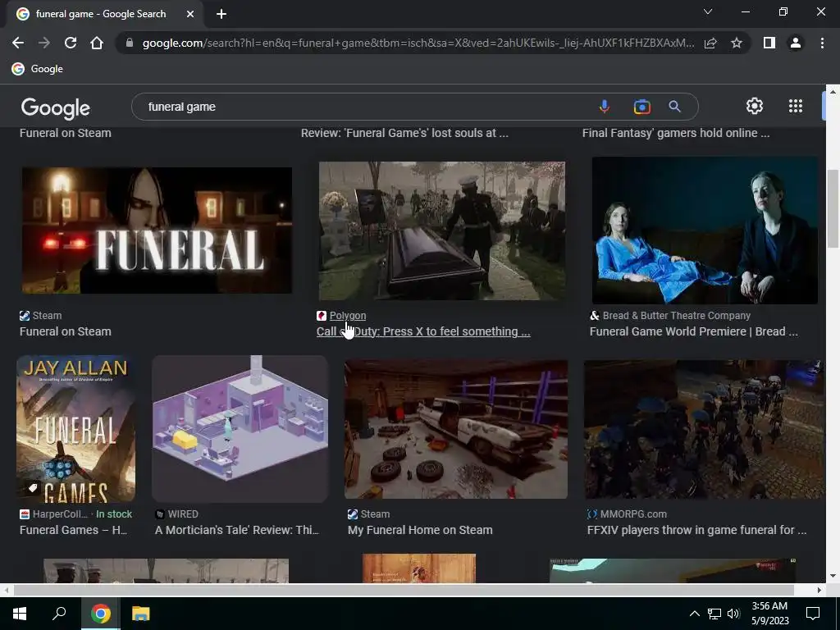Open File Explorer from the taskbar
Viewport: 840px width, 630px height.
point(140,614)
